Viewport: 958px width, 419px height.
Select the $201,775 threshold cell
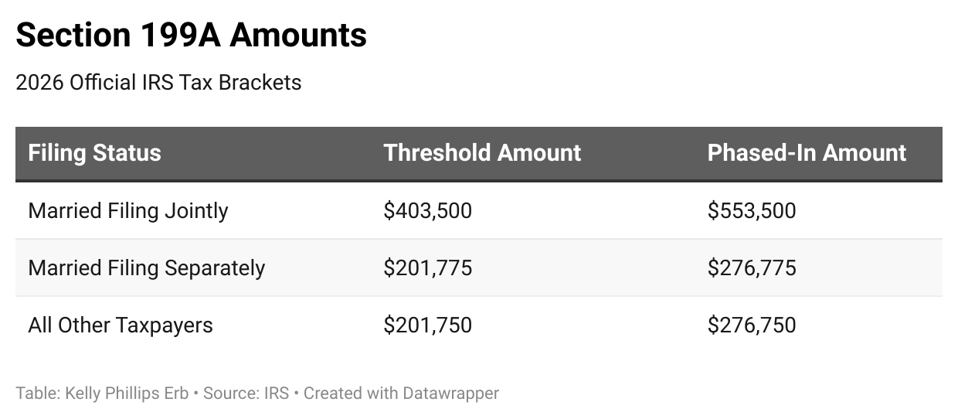click(x=427, y=268)
